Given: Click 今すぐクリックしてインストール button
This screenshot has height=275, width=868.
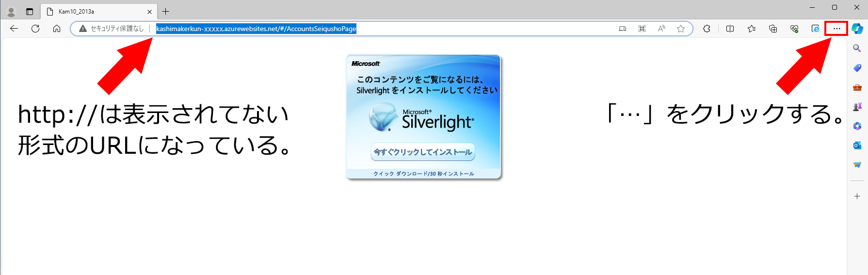Looking at the screenshot, I should click(x=423, y=152).
